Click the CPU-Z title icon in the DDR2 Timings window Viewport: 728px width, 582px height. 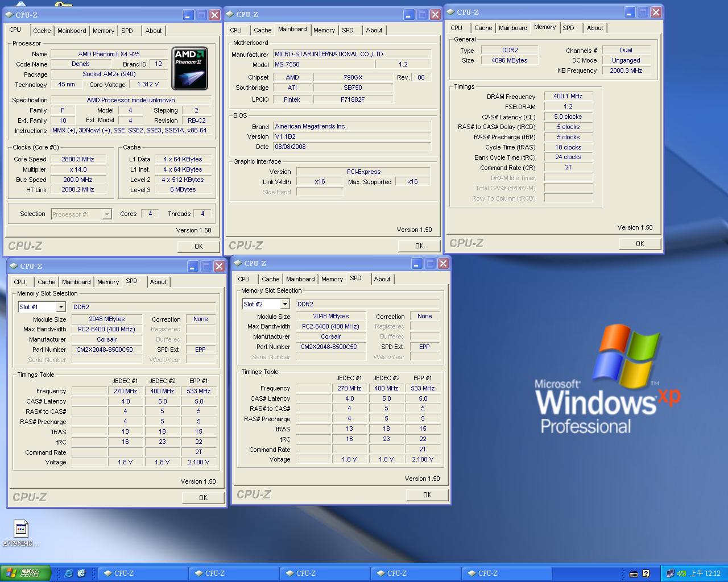[450, 12]
